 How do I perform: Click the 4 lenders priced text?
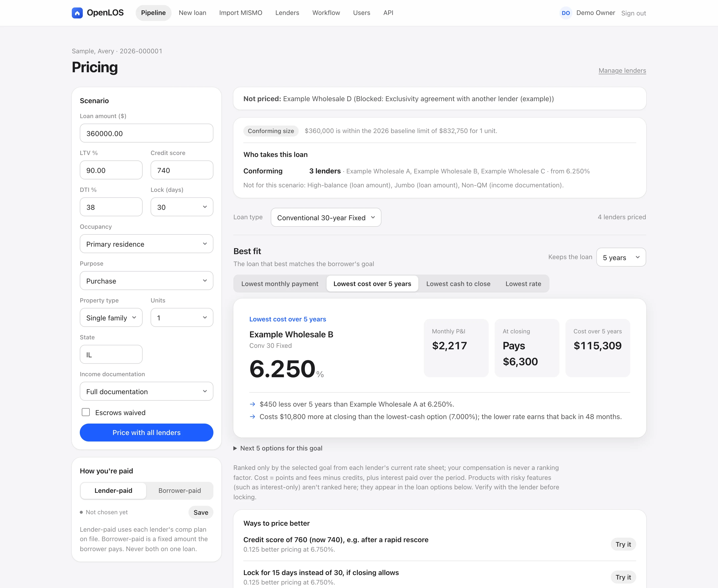pyautogui.click(x=622, y=217)
